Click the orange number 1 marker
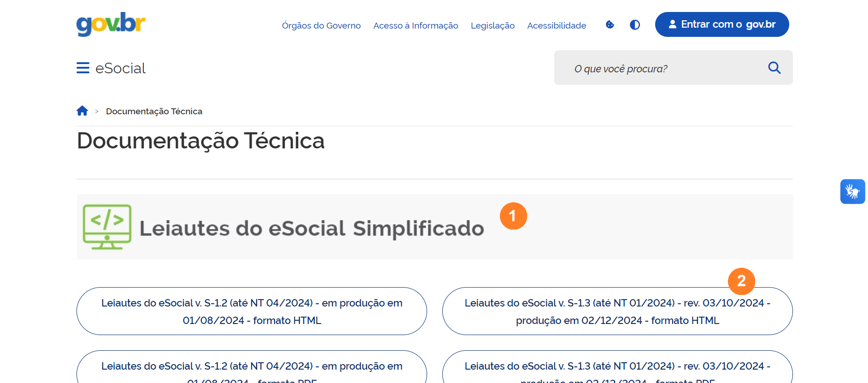This screenshot has height=383, width=868. [x=513, y=216]
